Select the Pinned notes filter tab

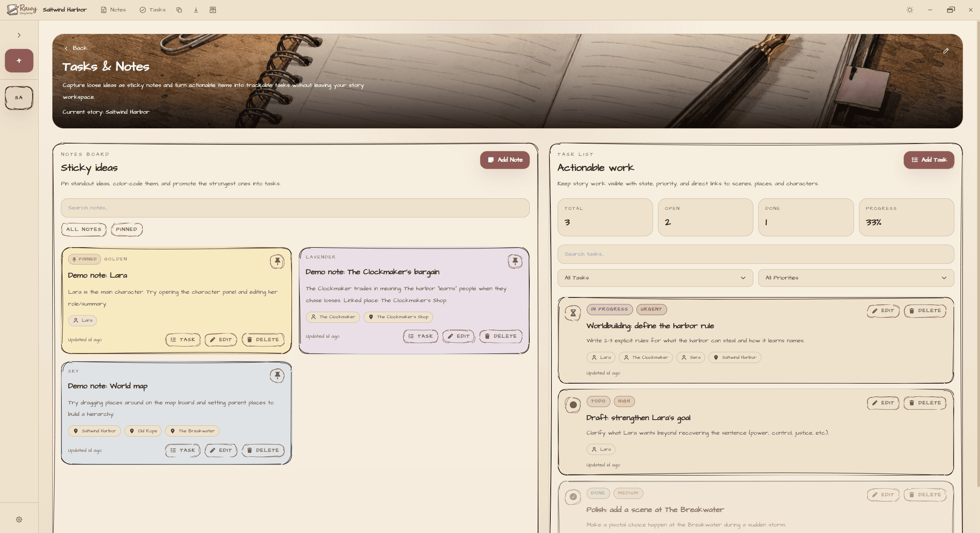point(126,229)
